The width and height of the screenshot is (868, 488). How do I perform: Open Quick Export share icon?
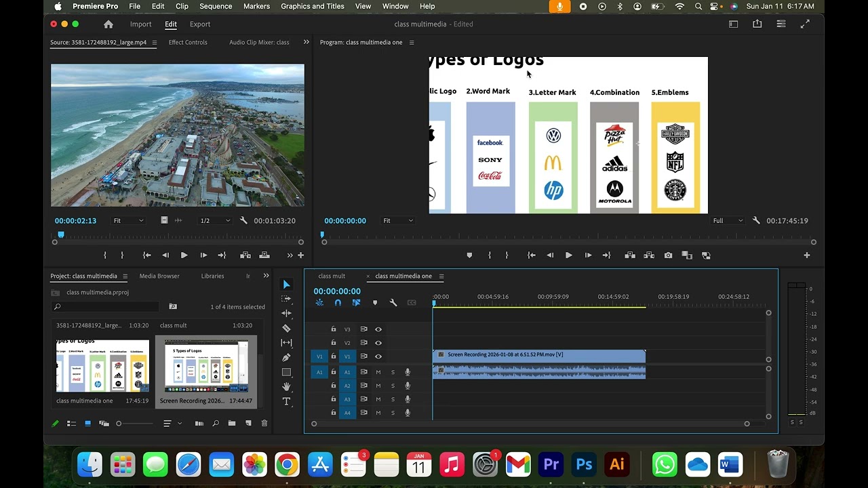pyautogui.click(x=757, y=24)
